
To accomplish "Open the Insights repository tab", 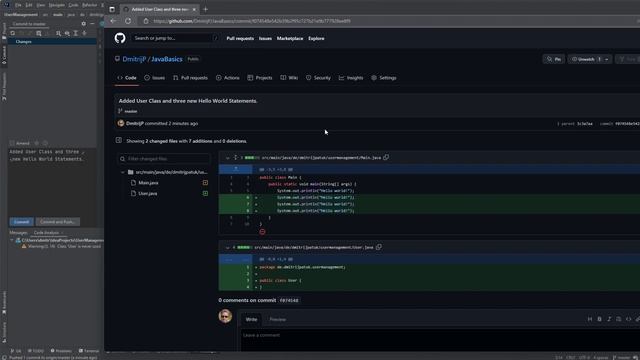I will pyautogui.click(x=351, y=78).
